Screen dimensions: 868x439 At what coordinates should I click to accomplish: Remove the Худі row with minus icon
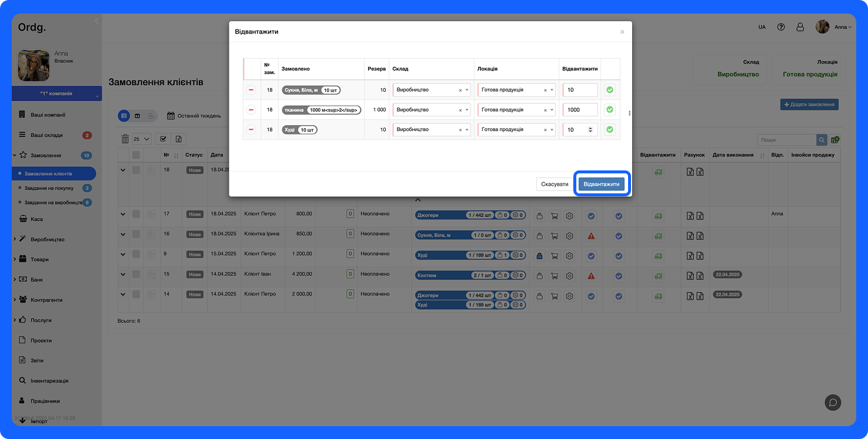click(x=251, y=130)
